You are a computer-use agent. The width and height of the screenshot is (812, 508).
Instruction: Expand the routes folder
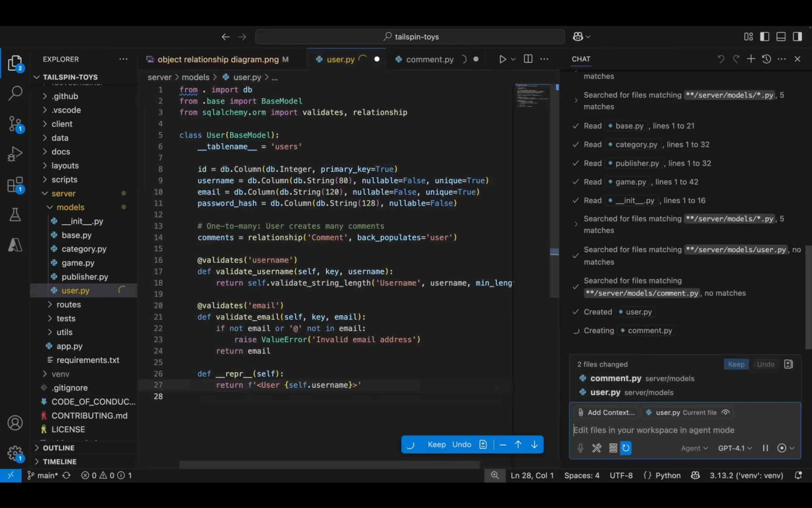coord(69,304)
